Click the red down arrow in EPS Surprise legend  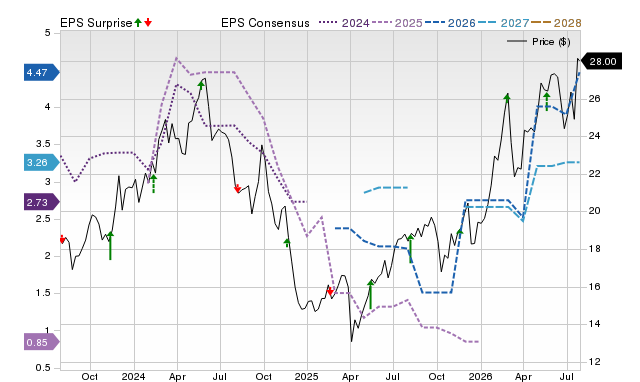[148, 22]
